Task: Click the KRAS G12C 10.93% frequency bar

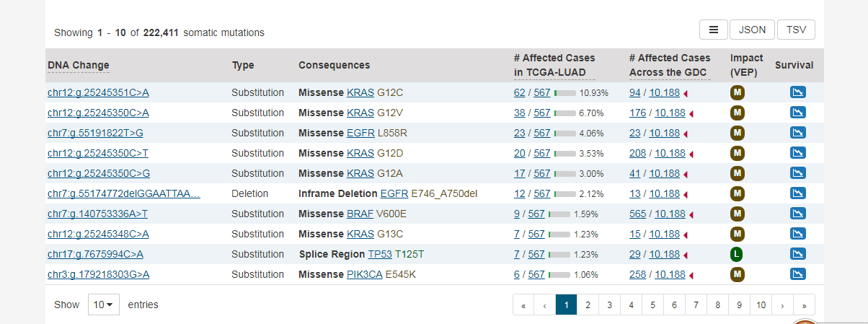Action: (564, 93)
